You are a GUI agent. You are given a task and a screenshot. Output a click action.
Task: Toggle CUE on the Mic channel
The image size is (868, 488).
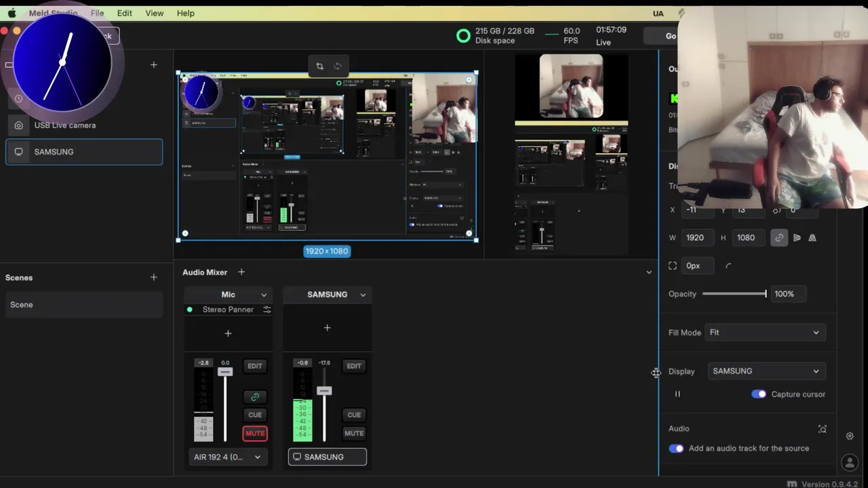(x=255, y=415)
